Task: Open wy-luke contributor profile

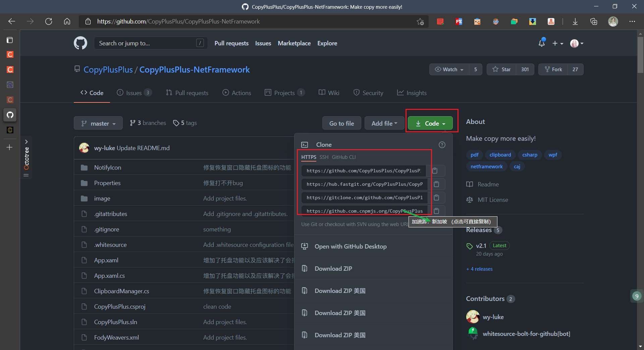Action: (493, 317)
